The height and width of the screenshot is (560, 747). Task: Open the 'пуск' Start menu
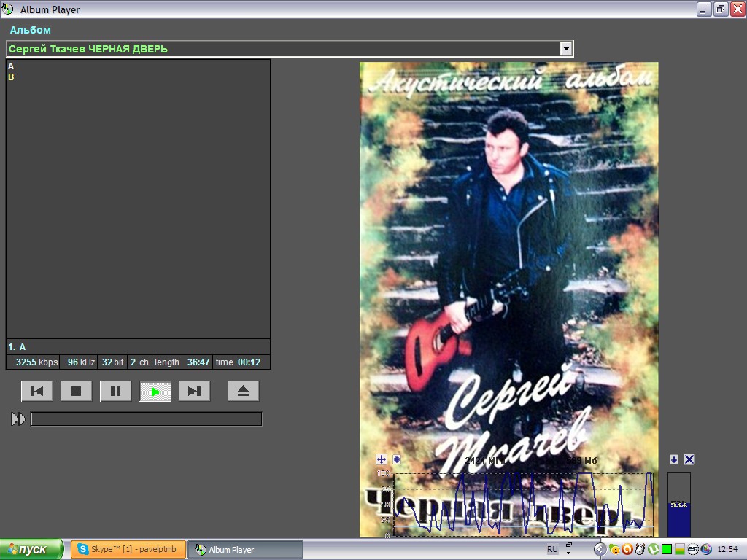tap(31, 550)
